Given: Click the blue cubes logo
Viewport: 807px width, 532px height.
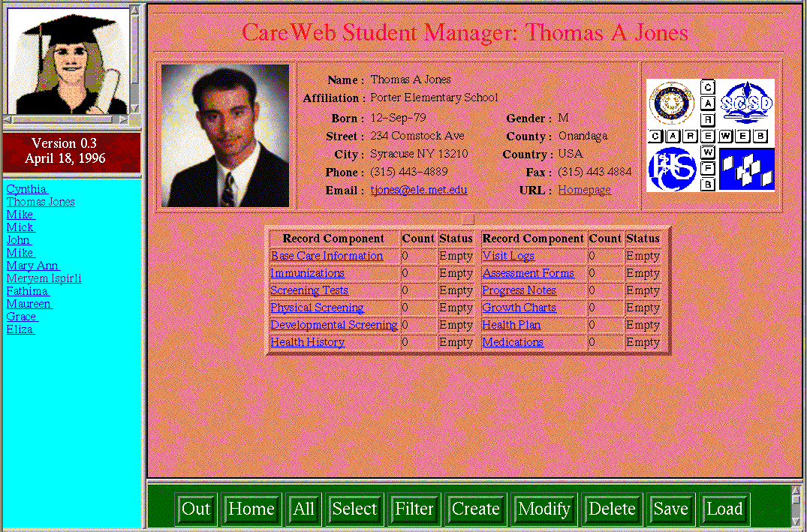Looking at the screenshot, I should click(746, 169).
